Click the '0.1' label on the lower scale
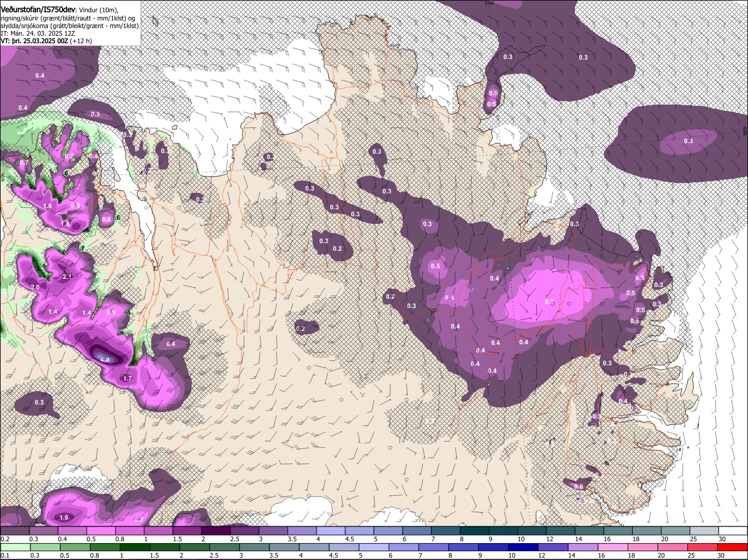Image resolution: width=748 pixels, height=560 pixels. click(5, 555)
